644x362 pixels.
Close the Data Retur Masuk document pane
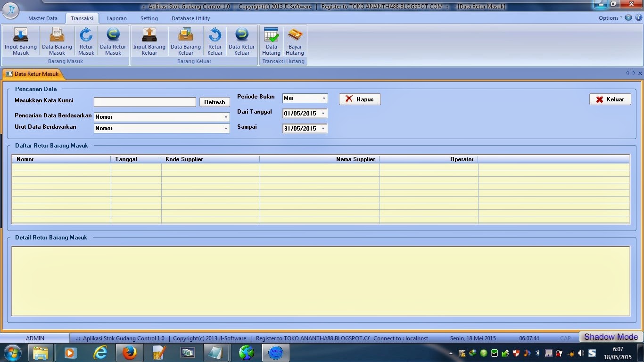[x=640, y=73]
